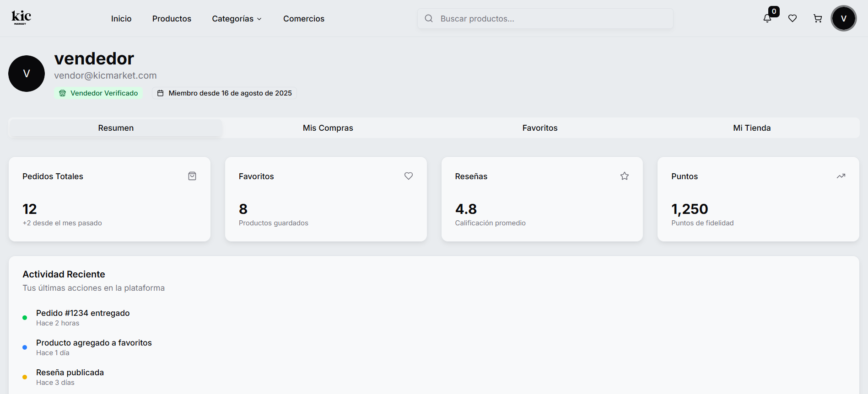Open the Productos page link
Viewport: 868px width, 394px height.
pyautogui.click(x=172, y=19)
